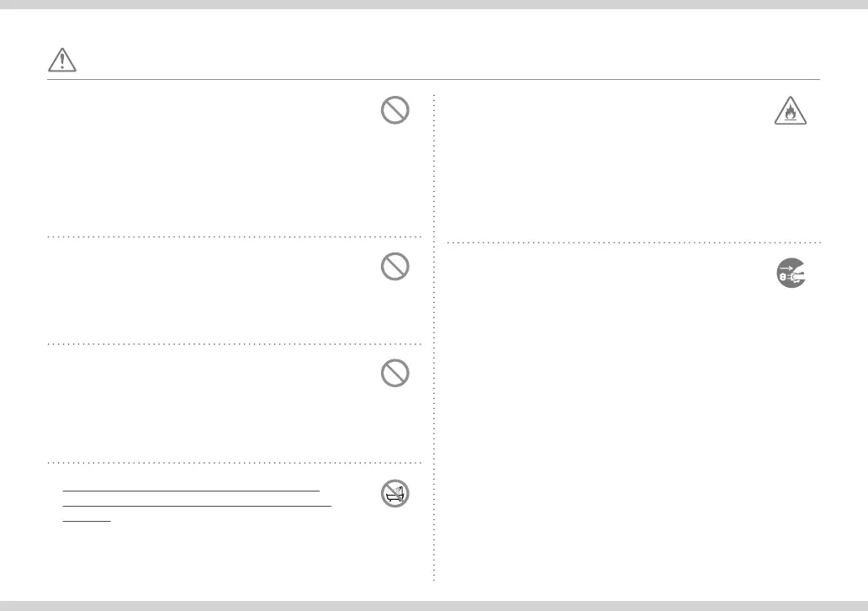
Task: Click the dotted separator below the middle prohibition icon
Action: coord(234,344)
